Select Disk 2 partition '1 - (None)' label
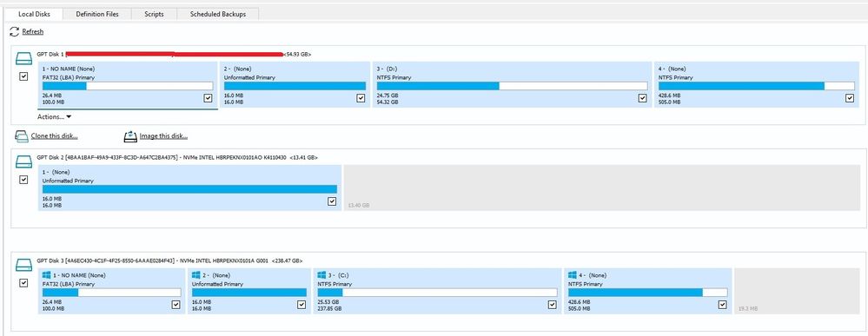868x336 pixels. point(56,172)
